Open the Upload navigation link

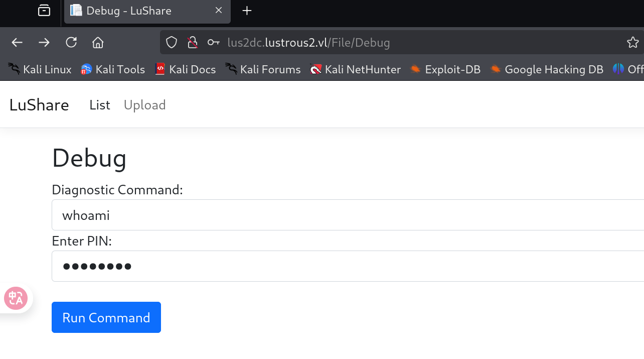pyautogui.click(x=144, y=105)
